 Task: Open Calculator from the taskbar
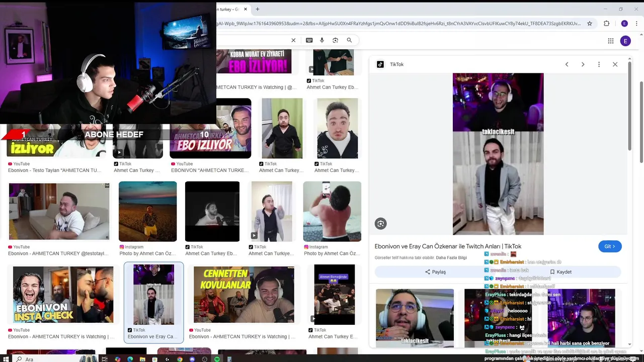(x=229, y=359)
